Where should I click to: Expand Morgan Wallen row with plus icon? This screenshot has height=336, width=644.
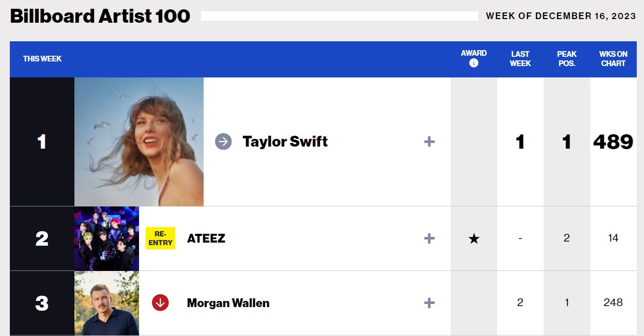(x=429, y=302)
